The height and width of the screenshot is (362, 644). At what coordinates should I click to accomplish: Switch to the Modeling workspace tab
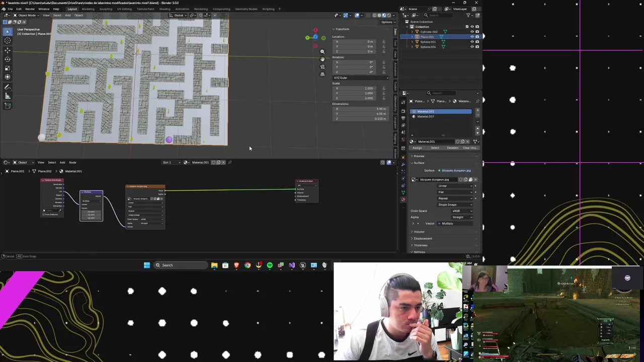(88, 9)
